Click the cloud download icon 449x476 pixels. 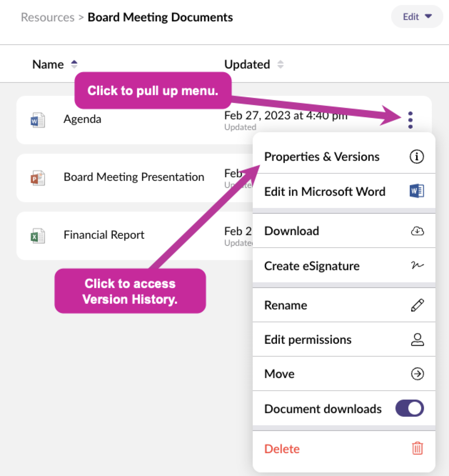[x=417, y=231]
